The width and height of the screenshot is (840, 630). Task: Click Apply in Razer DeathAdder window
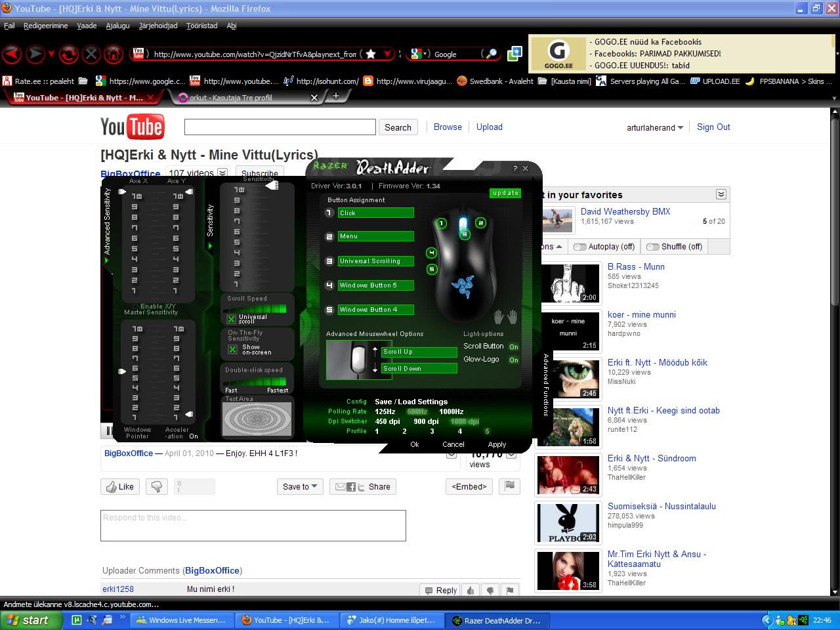[497, 444]
